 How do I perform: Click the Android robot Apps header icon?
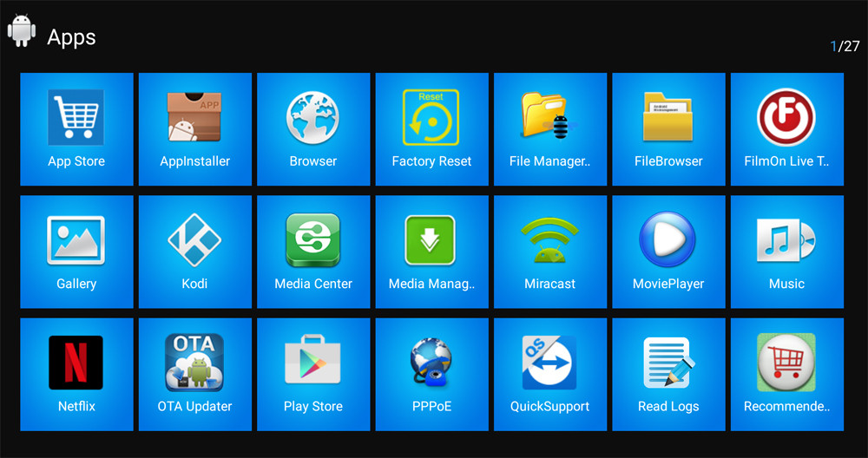pos(22,31)
